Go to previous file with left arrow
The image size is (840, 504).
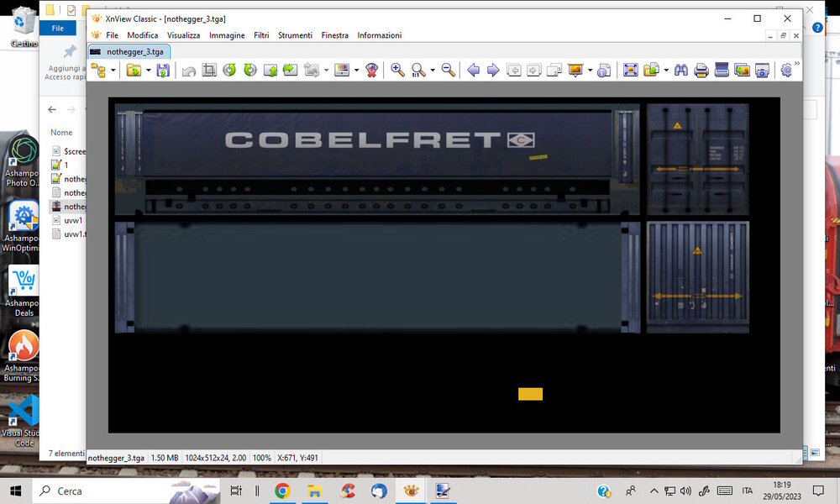click(473, 71)
